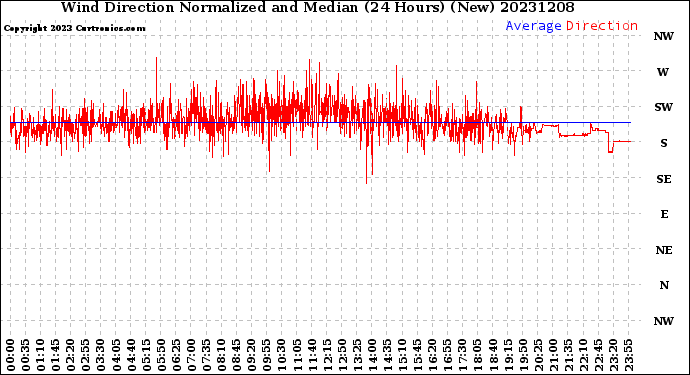The width and height of the screenshot is (690, 375).
Task: Click the 15:45 time axis label
Action: [418, 355]
